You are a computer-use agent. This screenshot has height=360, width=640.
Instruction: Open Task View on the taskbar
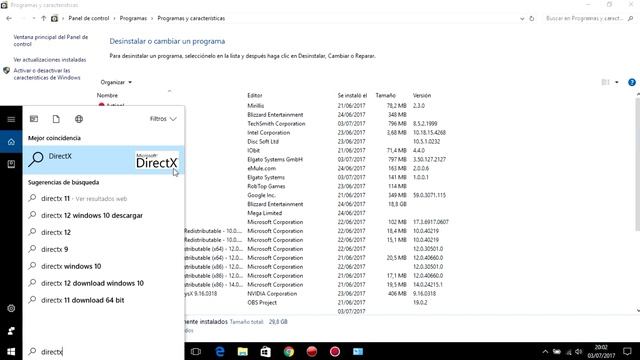coord(196,351)
